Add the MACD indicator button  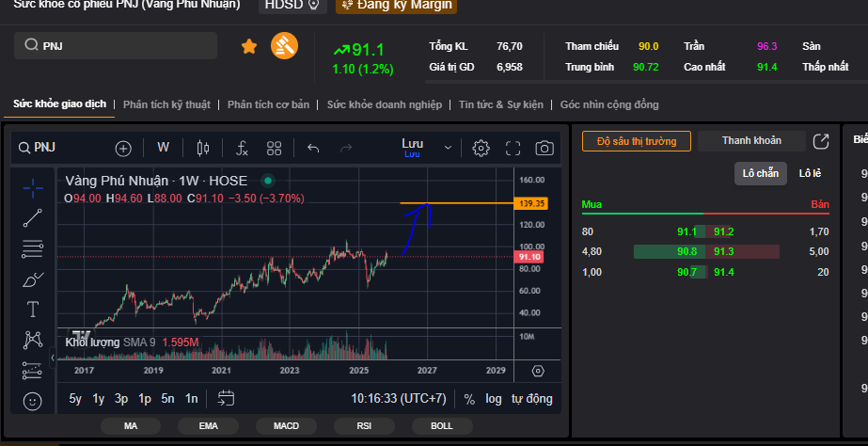pyautogui.click(x=286, y=426)
